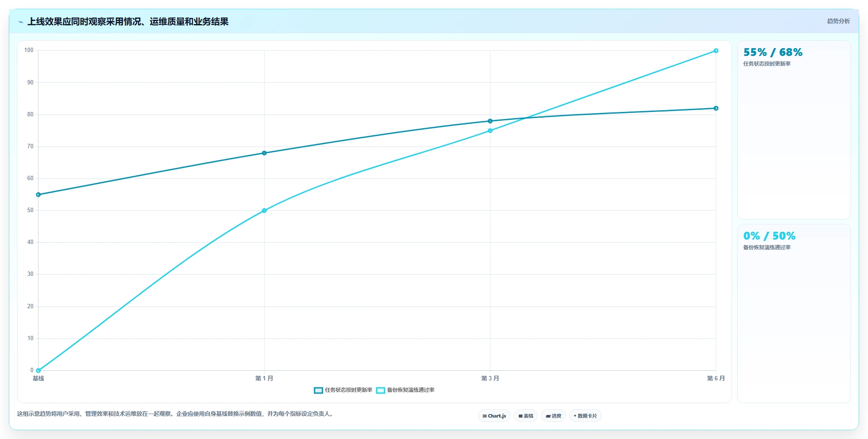Viewport: 868px width, 439px height.
Task: Select 任务状态按时更新率 data point at 第 6 月
Action: (716, 108)
